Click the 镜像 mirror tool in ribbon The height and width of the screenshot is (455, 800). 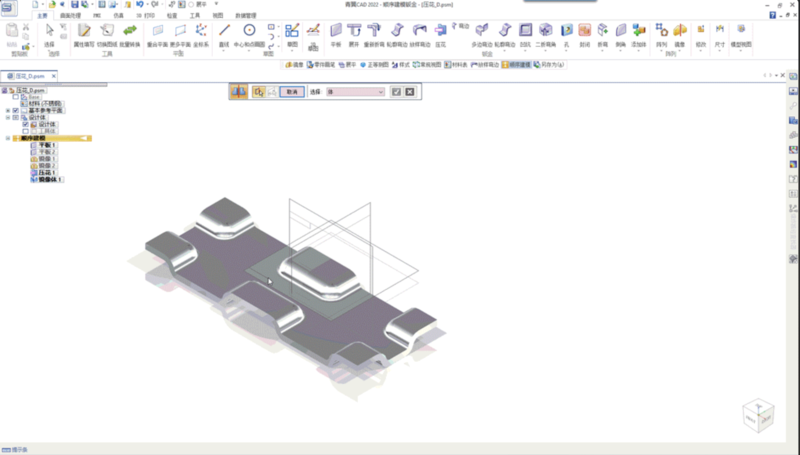[x=680, y=34]
